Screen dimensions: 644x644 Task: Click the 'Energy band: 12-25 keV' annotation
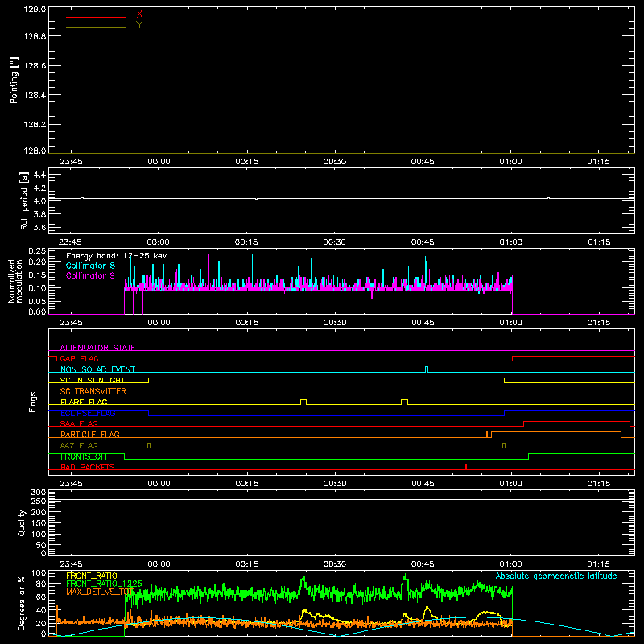pos(117,256)
